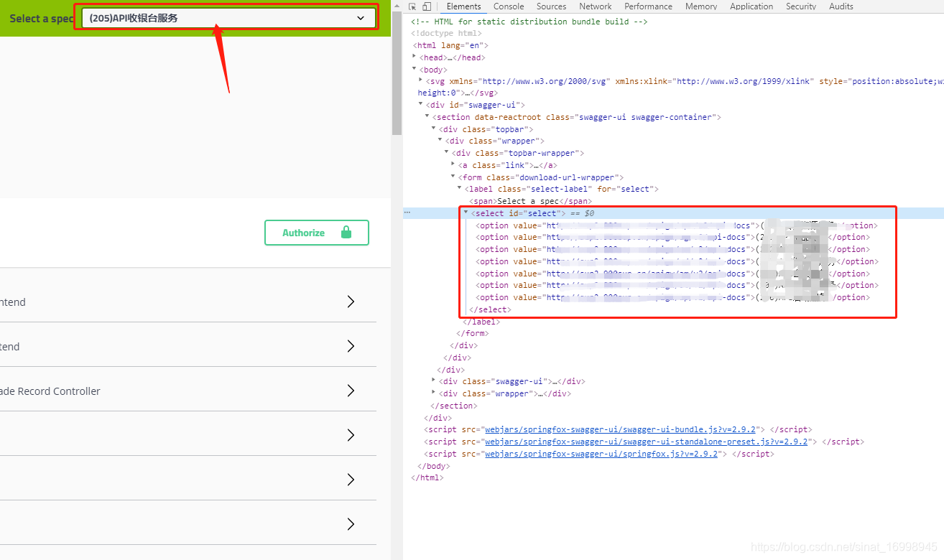Open the Network tab
Screen dimensions: 944x560
[x=596, y=6]
